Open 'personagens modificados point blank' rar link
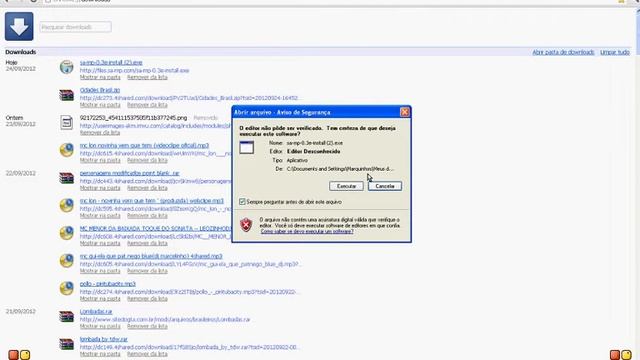 pos(130,173)
